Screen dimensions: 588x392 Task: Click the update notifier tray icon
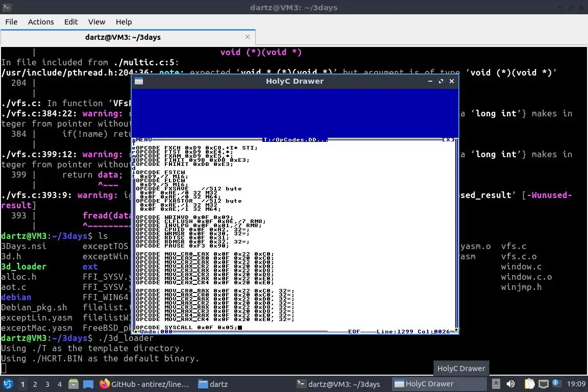click(556, 383)
